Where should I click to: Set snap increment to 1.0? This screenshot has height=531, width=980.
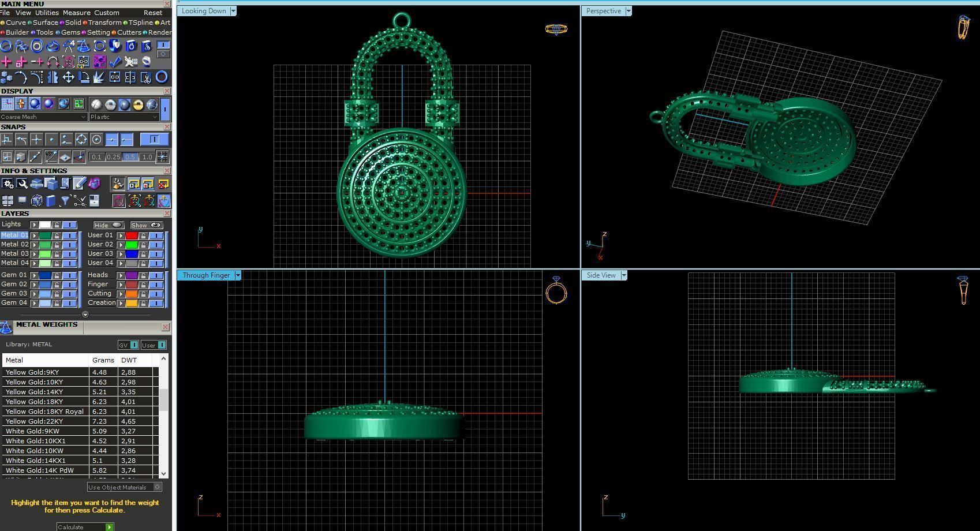[x=147, y=157]
